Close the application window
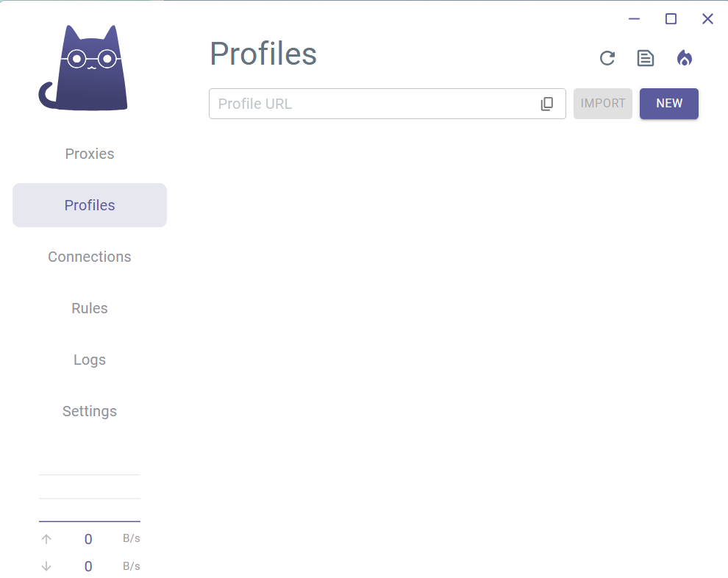Viewport: 728px width, 578px height. pyautogui.click(x=707, y=19)
